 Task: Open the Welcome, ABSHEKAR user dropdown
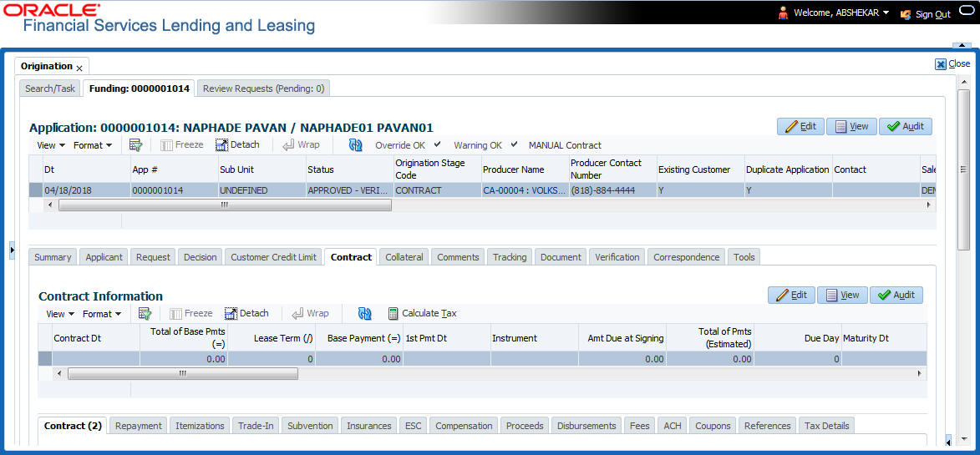841,13
